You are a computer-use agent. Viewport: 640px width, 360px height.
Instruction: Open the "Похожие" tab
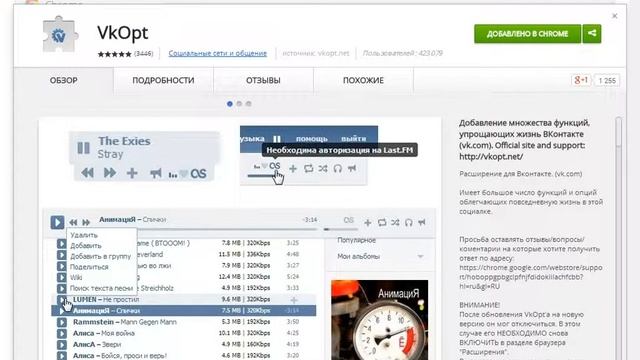click(363, 80)
